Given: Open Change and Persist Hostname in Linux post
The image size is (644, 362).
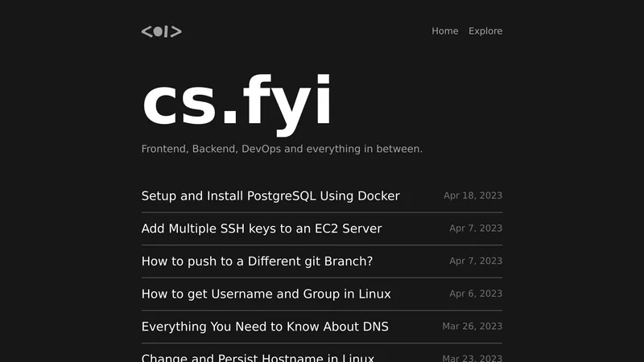Looking at the screenshot, I should pos(258,357).
